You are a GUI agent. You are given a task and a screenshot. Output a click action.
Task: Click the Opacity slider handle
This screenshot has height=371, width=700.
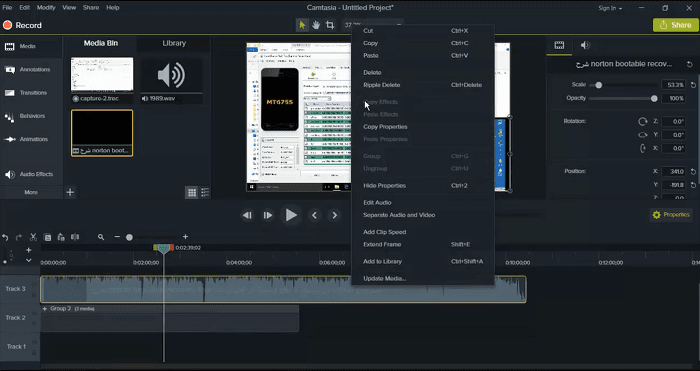(x=654, y=98)
